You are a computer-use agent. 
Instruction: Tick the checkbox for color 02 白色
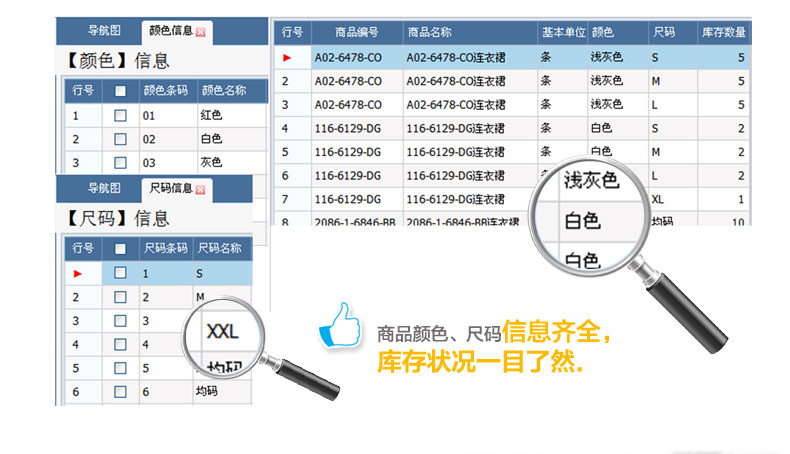click(x=120, y=139)
